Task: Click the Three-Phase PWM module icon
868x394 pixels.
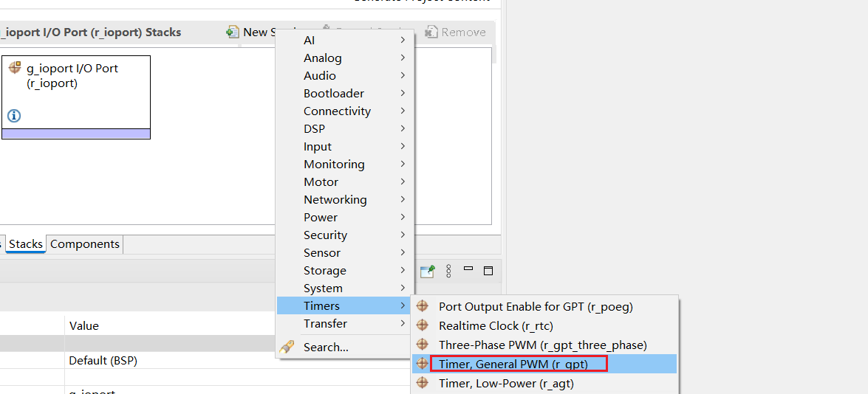Action: pyautogui.click(x=423, y=345)
